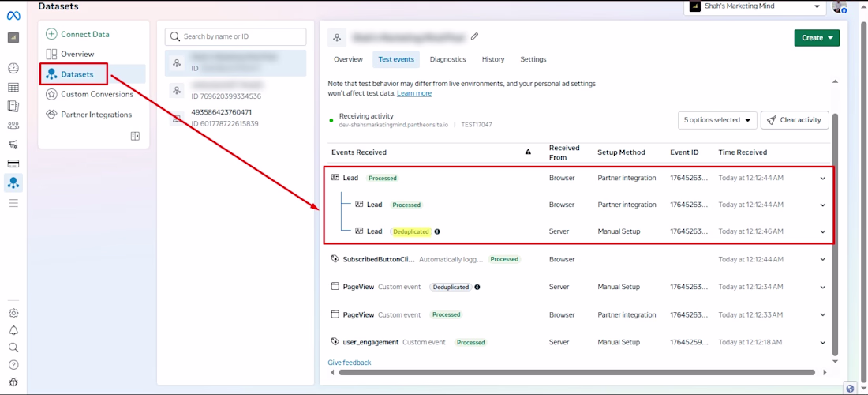Click the search magnifier in left sidebar
Viewport: 868px width, 395px height.
[x=14, y=348]
